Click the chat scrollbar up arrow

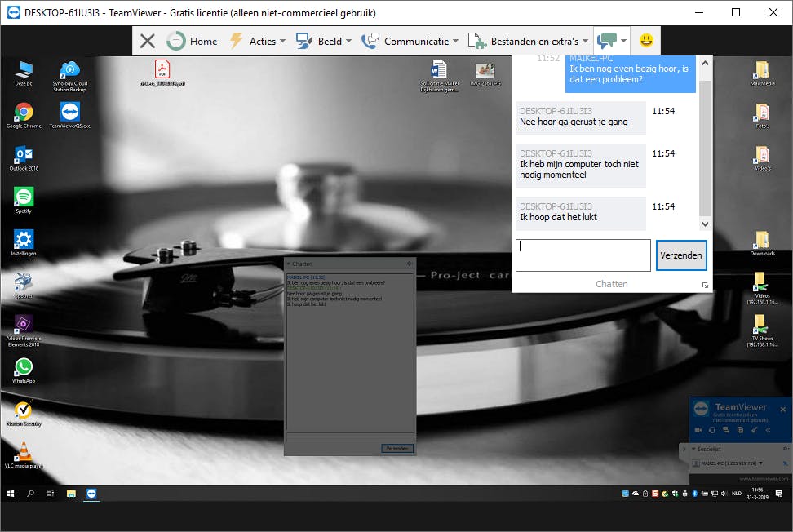point(706,64)
